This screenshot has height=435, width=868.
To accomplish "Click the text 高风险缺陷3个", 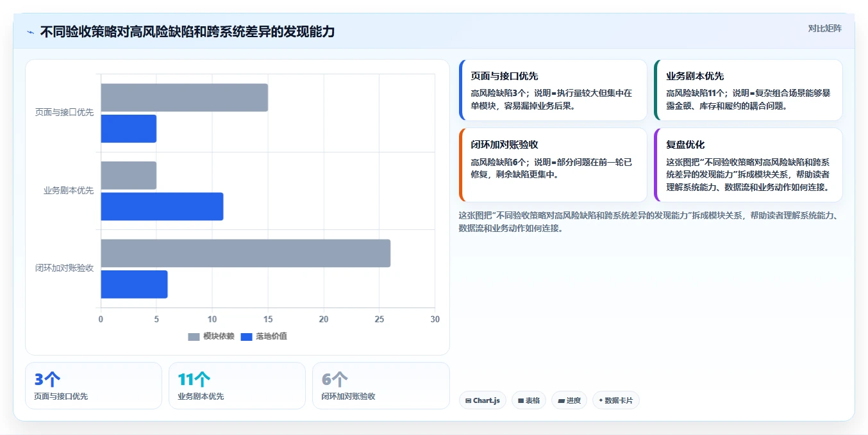I will click(x=499, y=93).
